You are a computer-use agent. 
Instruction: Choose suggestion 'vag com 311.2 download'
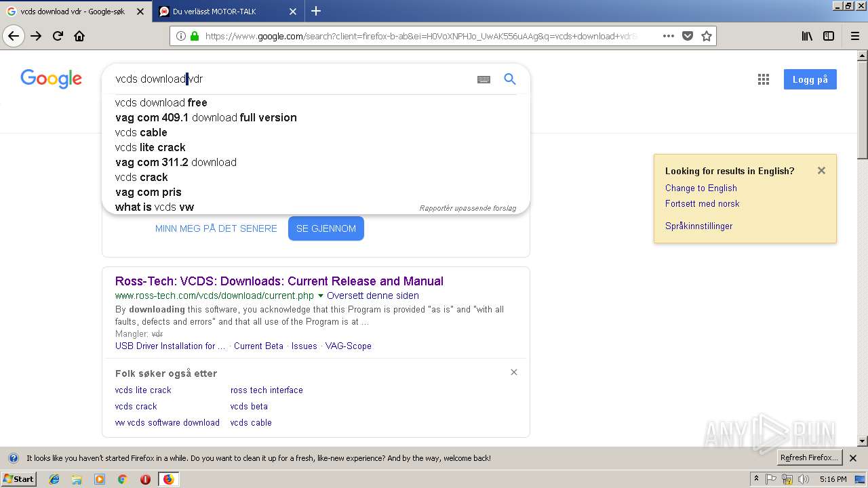(x=176, y=163)
